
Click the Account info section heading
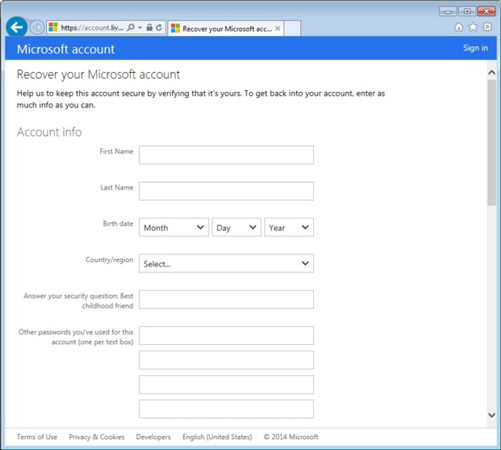(x=49, y=132)
